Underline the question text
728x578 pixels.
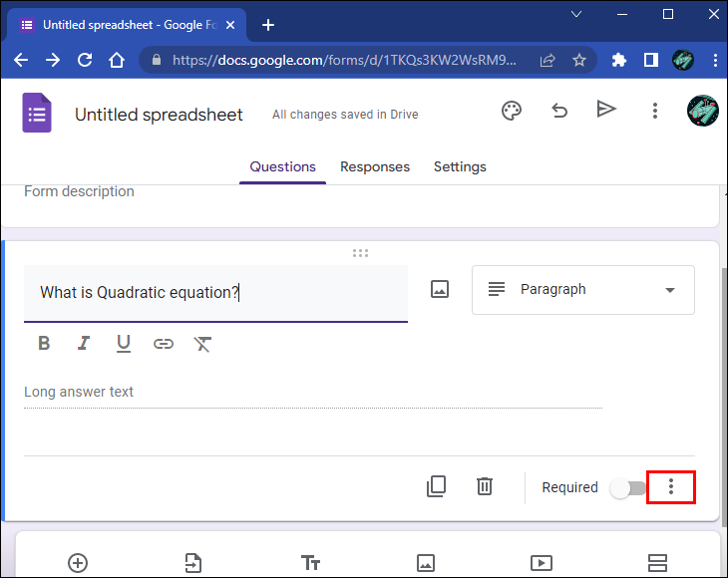123,344
